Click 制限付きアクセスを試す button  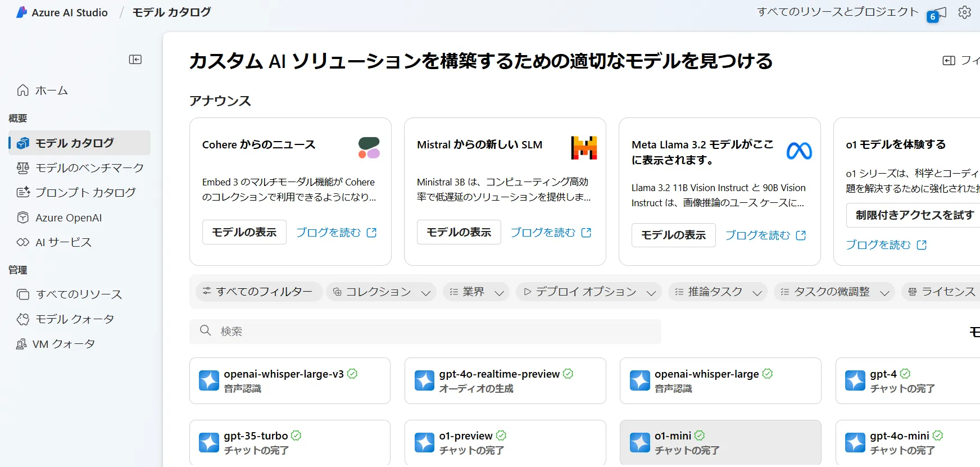coord(913,215)
